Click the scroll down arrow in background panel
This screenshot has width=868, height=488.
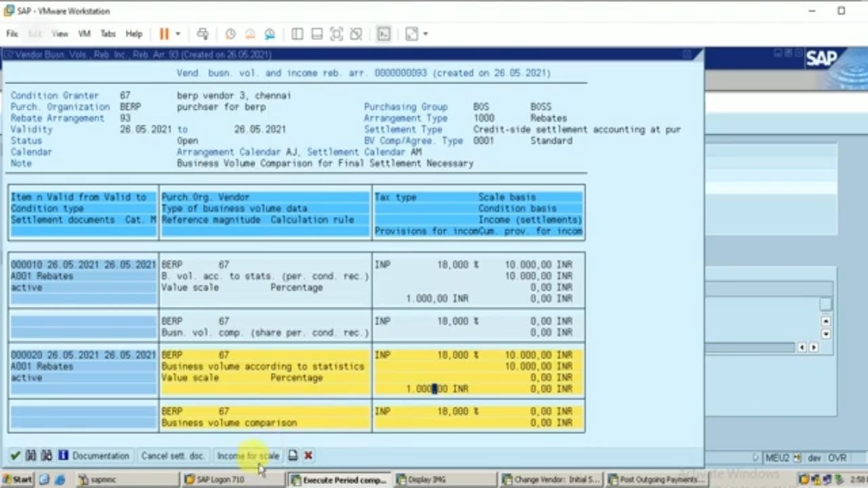[826, 333]
